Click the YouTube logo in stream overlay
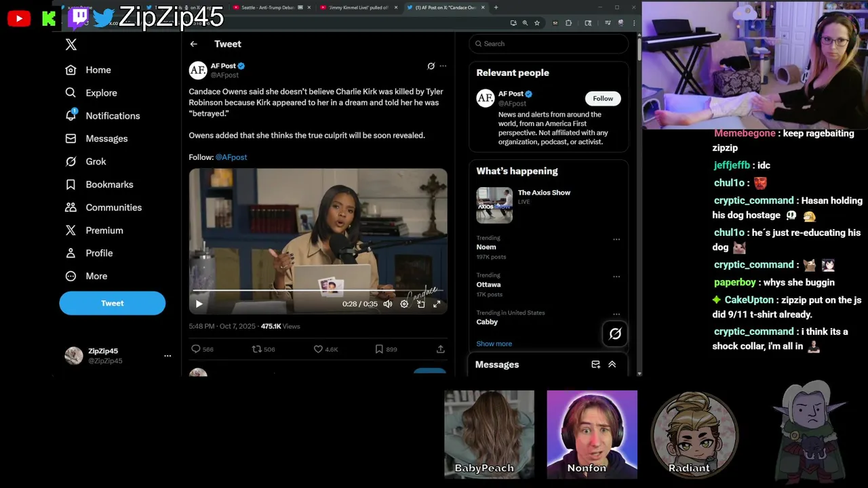This screenshot has width=868, height=488. (x=18, y=18)
